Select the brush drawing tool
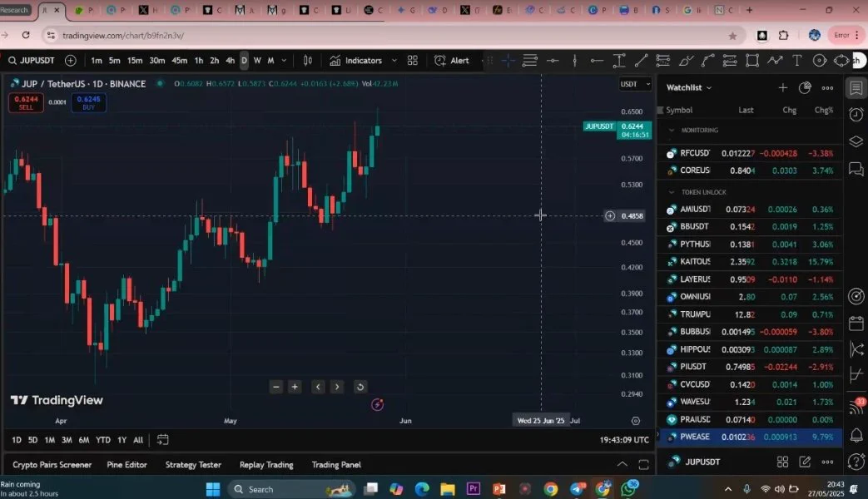This screenshot has height=499, width=868. [686, 61]
